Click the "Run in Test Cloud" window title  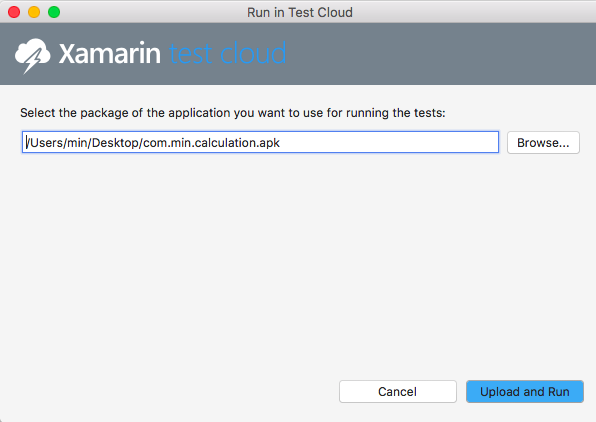click(300, 13)
